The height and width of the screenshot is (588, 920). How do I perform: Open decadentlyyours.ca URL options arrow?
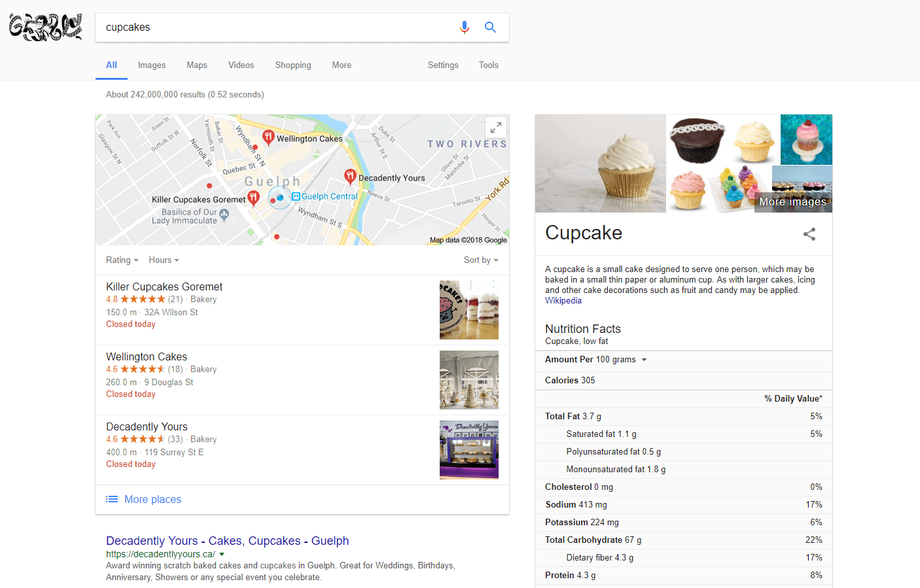222,555
